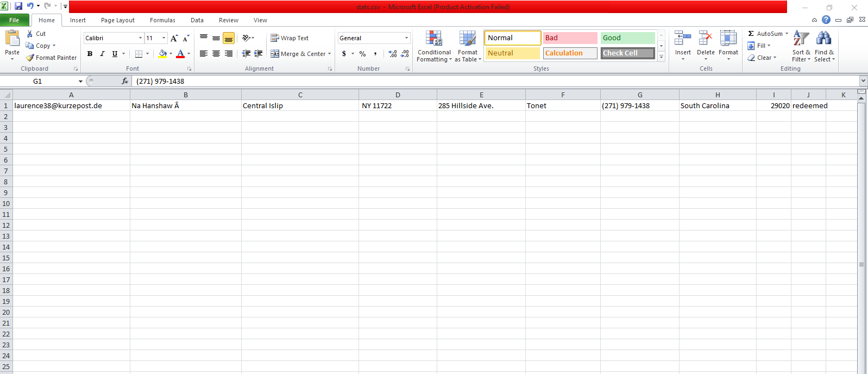This screenshot has height=374, width=868.
Task: Increase font size with Grow Font icon
Action: coord(174,38)
